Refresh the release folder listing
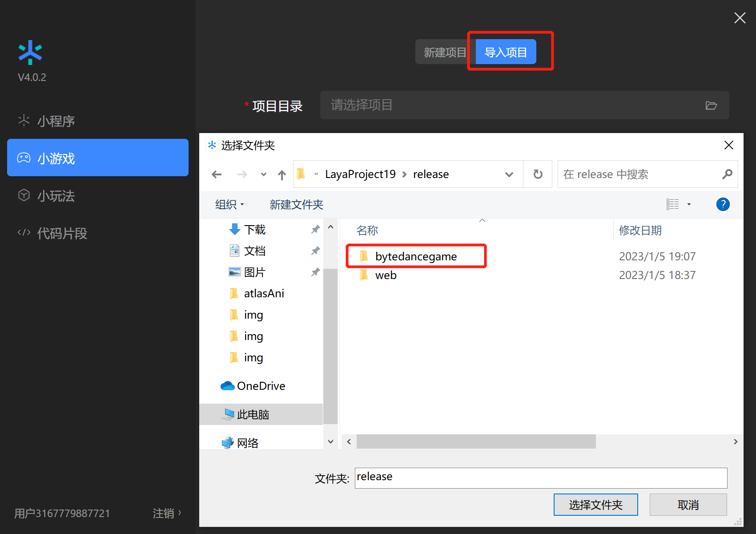Image resolution: width=756 pixels, height=534 pixels. (538, 174)
